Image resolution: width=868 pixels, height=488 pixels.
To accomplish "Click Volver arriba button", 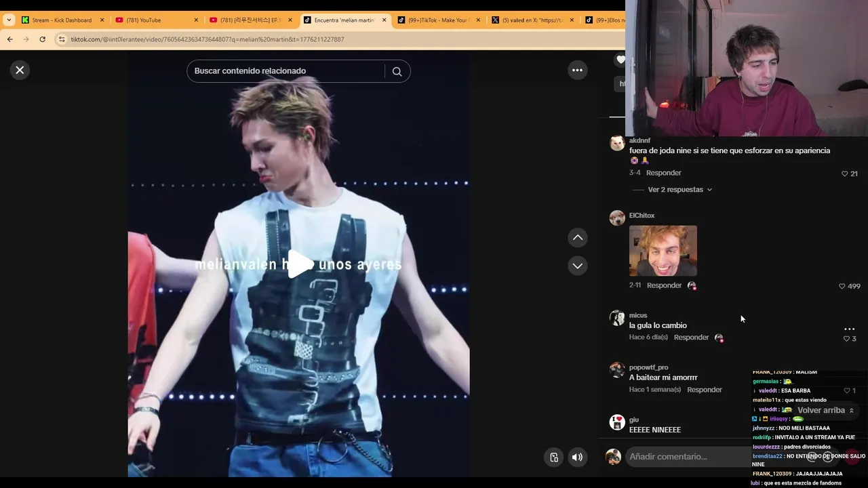I will (x=825, y=411).
